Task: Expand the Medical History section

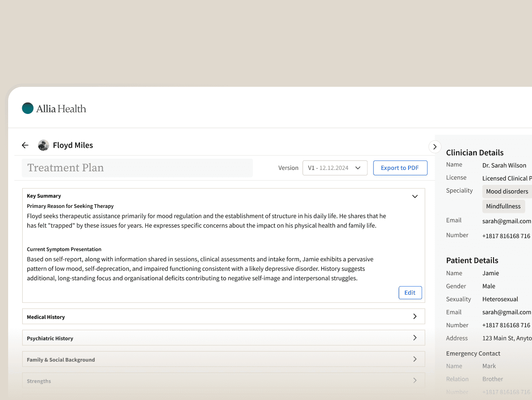Action: [x=223, y=316]
